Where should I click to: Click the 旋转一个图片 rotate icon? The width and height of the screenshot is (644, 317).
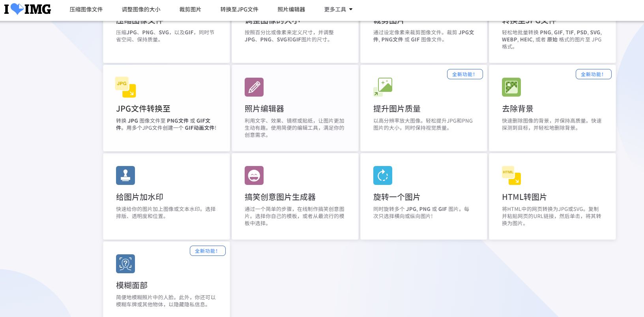(x=383, y=175)
